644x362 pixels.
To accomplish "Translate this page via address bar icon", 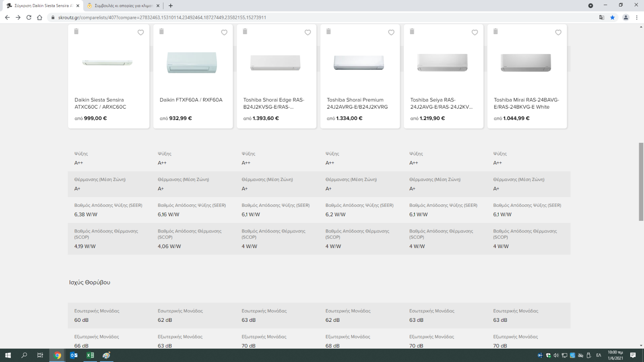I will click(x=602, y=17).
